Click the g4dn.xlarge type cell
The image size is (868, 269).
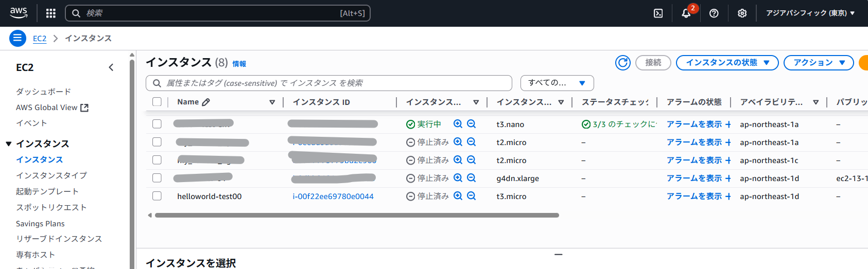[518, 178]
